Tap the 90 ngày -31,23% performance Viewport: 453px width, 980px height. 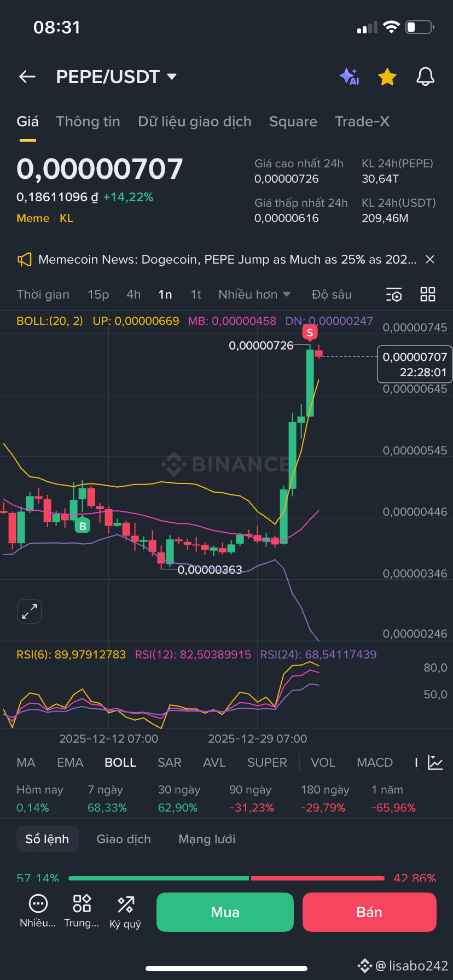[x=251, y=798]
